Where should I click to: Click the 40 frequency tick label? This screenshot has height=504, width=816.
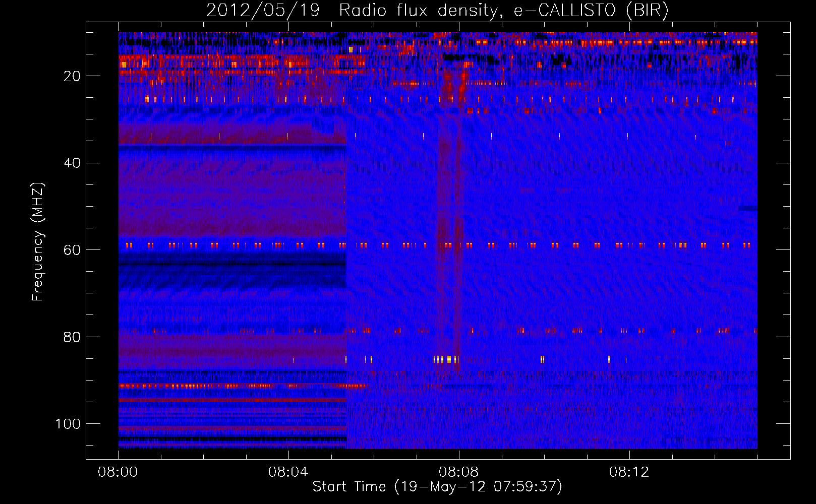72,163
